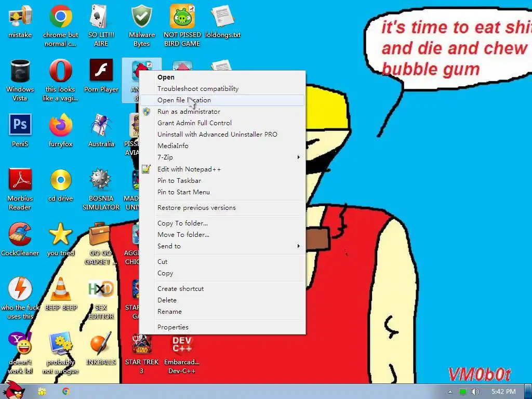
Task: Expand the '7-Zip' submenu
Action: coord(222,157)
